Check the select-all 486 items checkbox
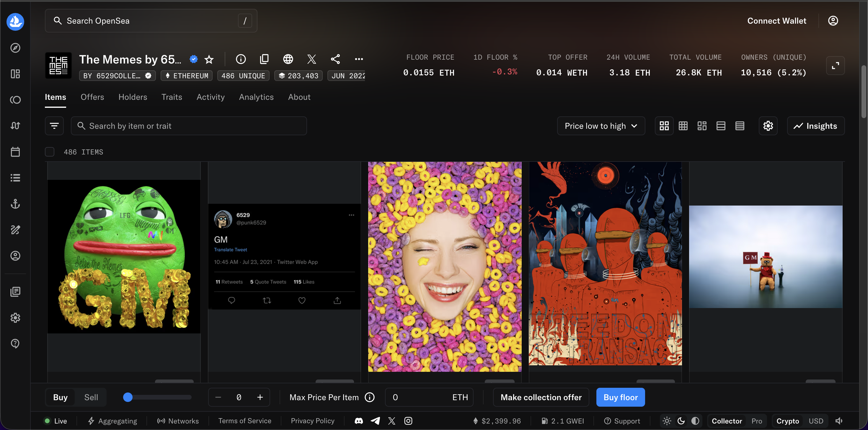Image resolution: width=868 pixels, height=430 pixels. [50, 152]
